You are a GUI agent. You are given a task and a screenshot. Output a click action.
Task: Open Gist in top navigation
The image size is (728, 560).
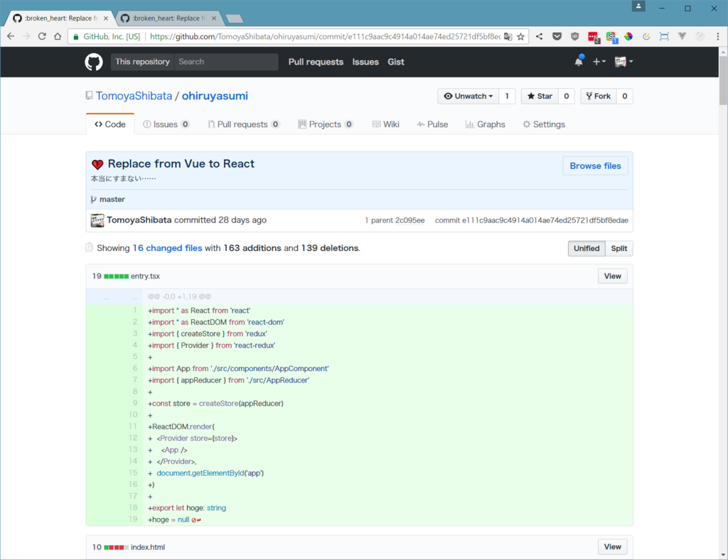click(396, 62)
